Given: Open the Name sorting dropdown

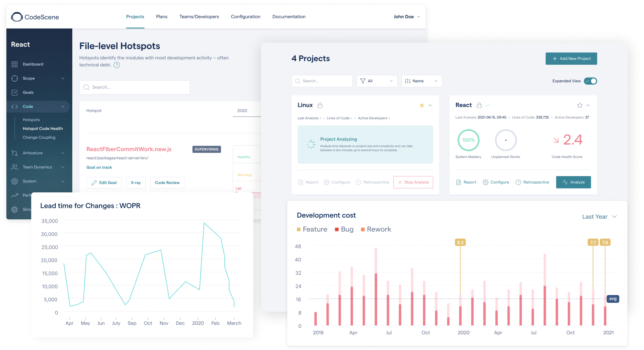Looking at the screenshot, I should [x=421, y=81].
